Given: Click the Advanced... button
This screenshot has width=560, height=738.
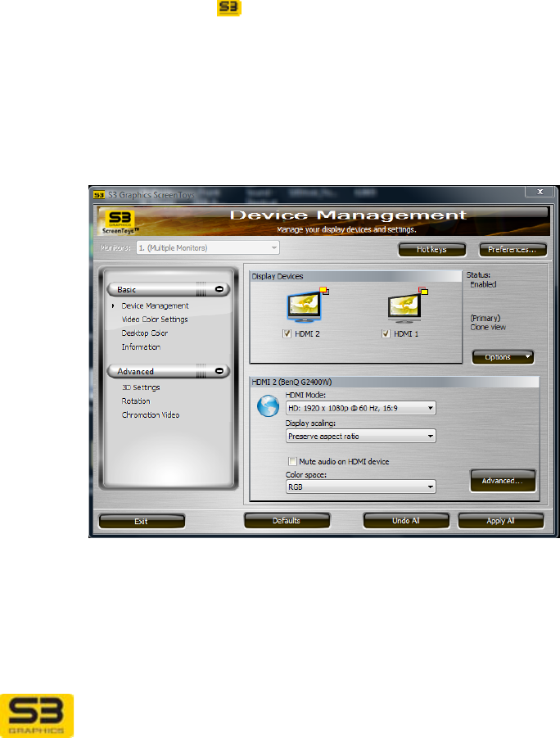Looking at the screenshot, I should [503, 481].
